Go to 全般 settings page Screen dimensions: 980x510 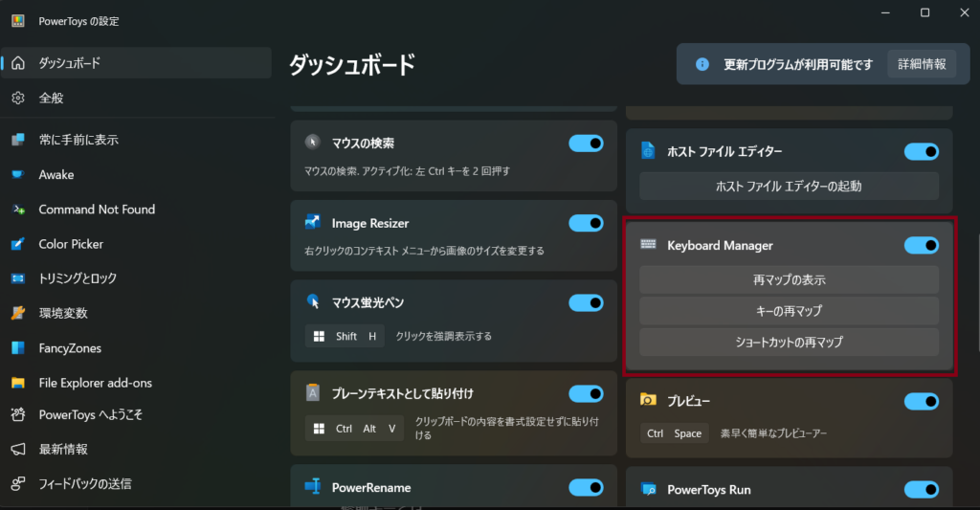[x=136, y=99]
